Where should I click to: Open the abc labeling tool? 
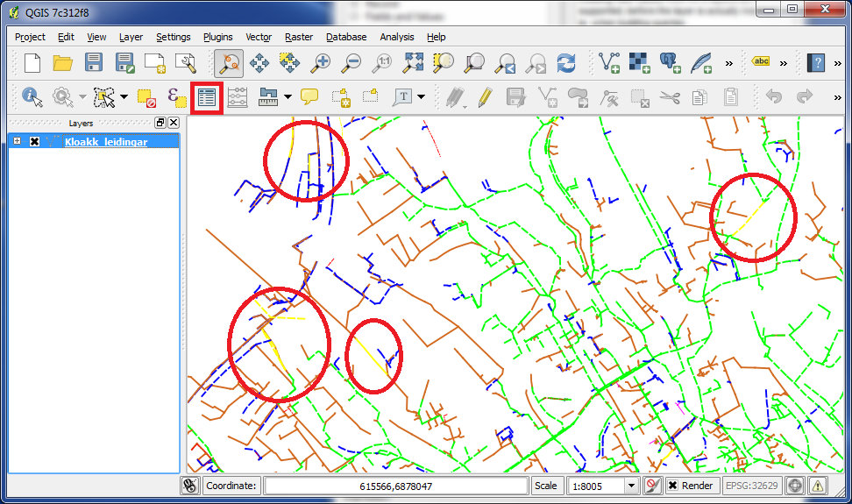pos(761,61)
